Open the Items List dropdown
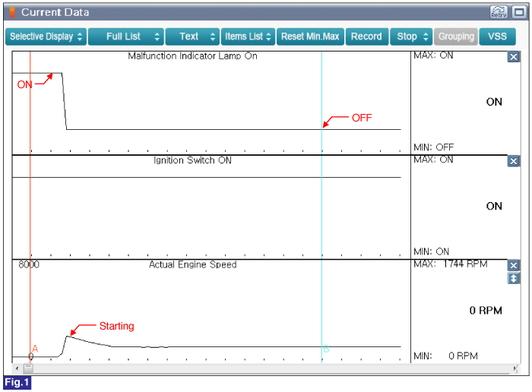This screenshot has height=392, width=532. 248,36
